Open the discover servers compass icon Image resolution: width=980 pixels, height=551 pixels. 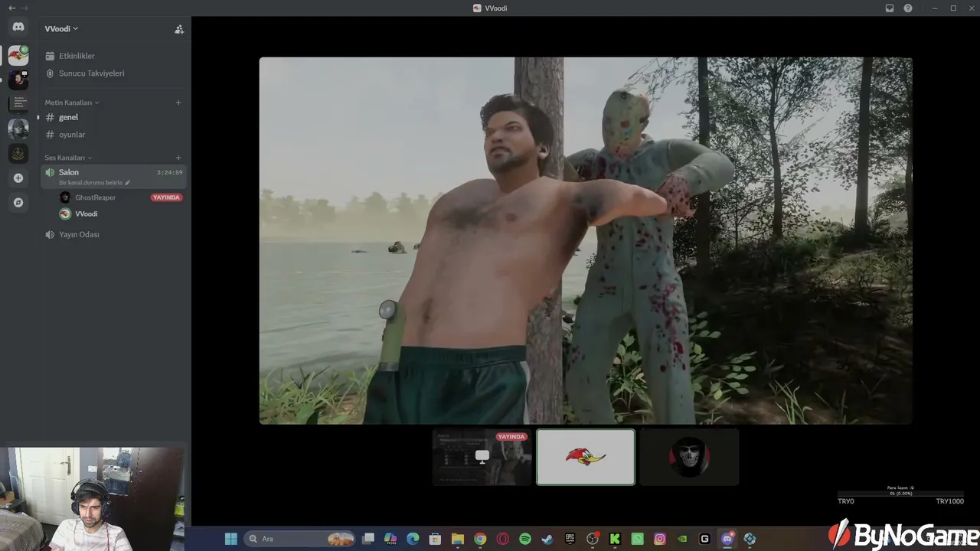coord(18,203)
